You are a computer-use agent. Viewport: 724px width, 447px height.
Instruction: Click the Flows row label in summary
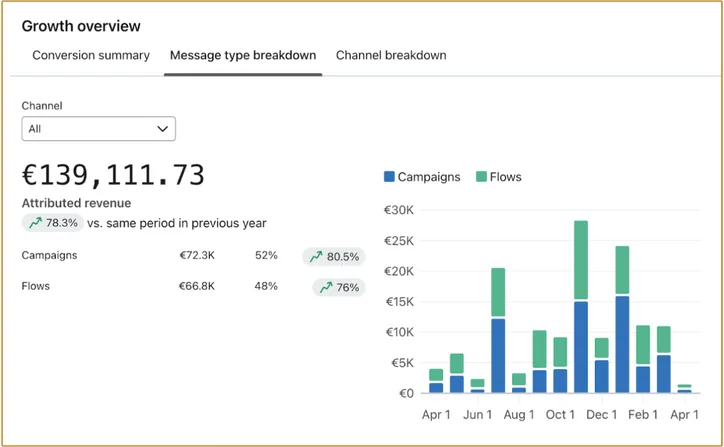pyautogui.click(x=36, y=286)
